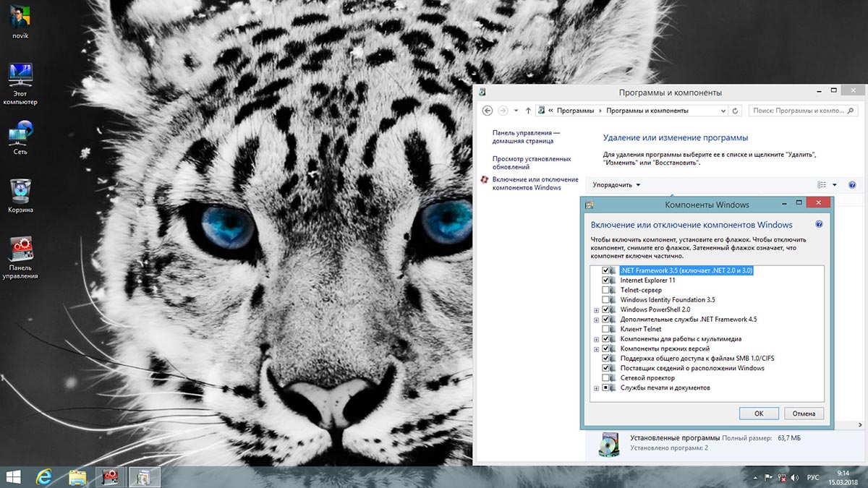
Task: Open the Этот компьютер desktop icon
Action: pos(20,83)
